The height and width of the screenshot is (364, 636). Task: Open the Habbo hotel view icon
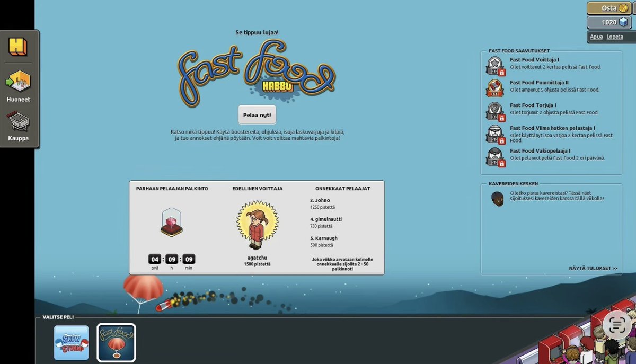tap(17, 47)
